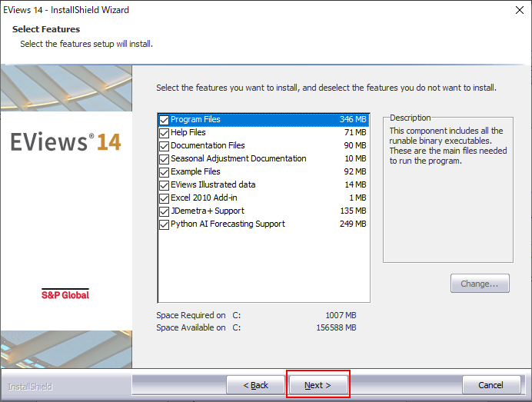Click the component description text
This screenshot has width=532, height=402.
pyautogui.click(x=448, y=145)
